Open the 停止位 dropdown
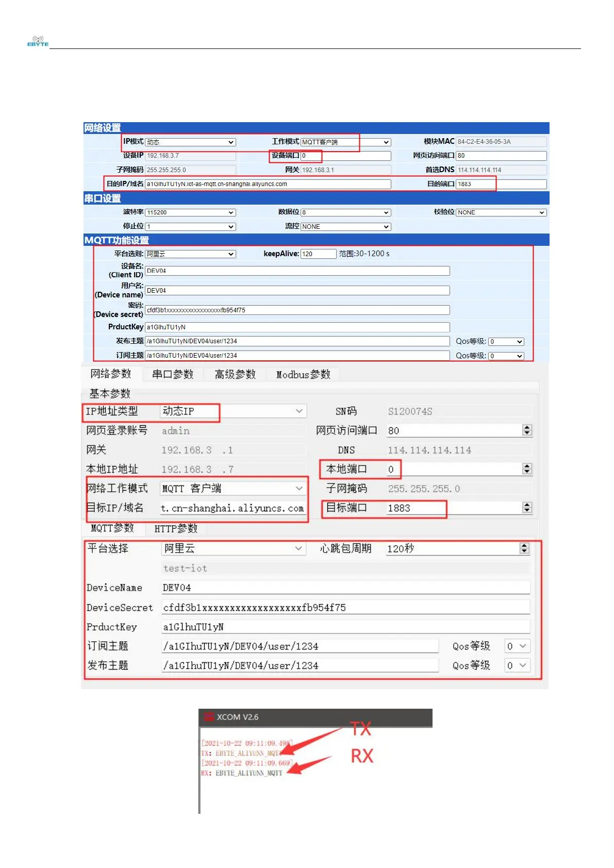614x868 pixels. (x=190, y=226)
